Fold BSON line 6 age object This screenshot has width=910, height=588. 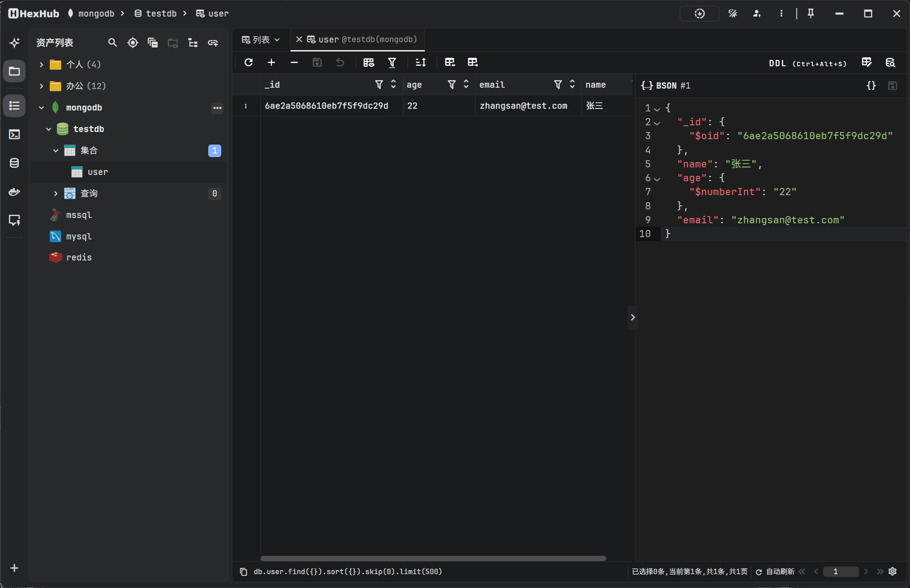(657, 179)
